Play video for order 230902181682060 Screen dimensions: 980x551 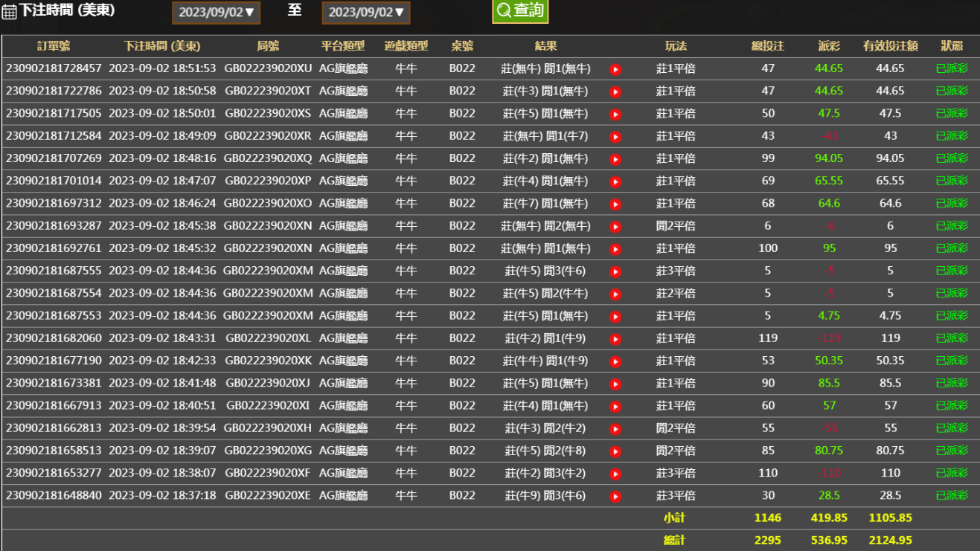click(615, 339)
